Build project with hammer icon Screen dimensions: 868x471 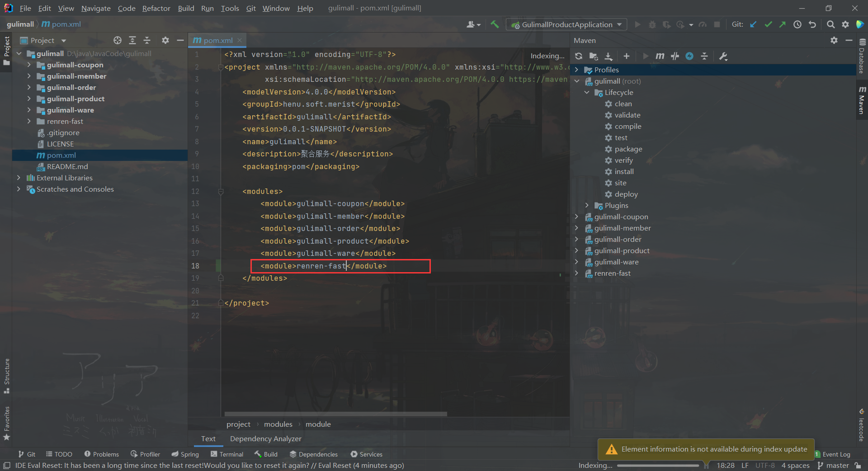tap(495, 24)
